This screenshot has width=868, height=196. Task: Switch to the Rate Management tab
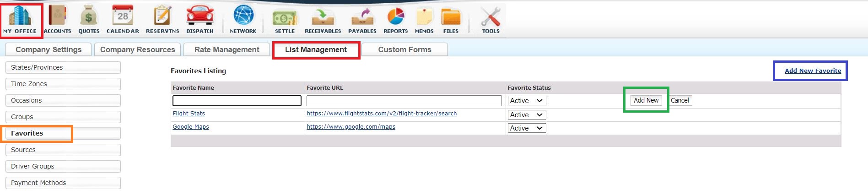226,49
